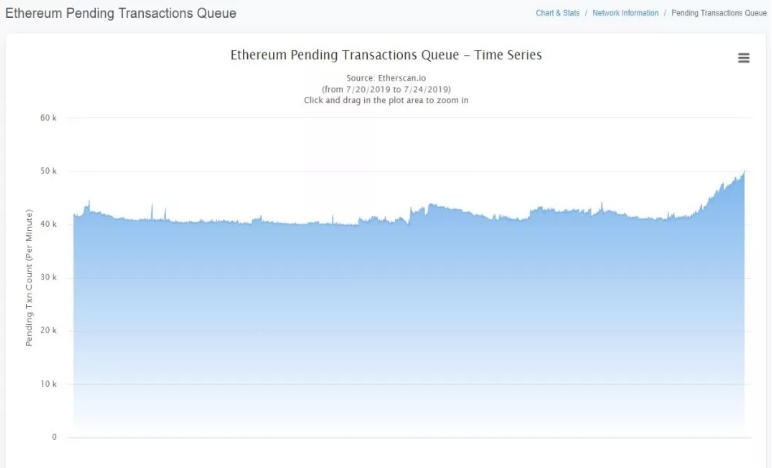This screenshot has width=772, height=468.
Task: Click the 0 y-axis label
Action: 54,437
